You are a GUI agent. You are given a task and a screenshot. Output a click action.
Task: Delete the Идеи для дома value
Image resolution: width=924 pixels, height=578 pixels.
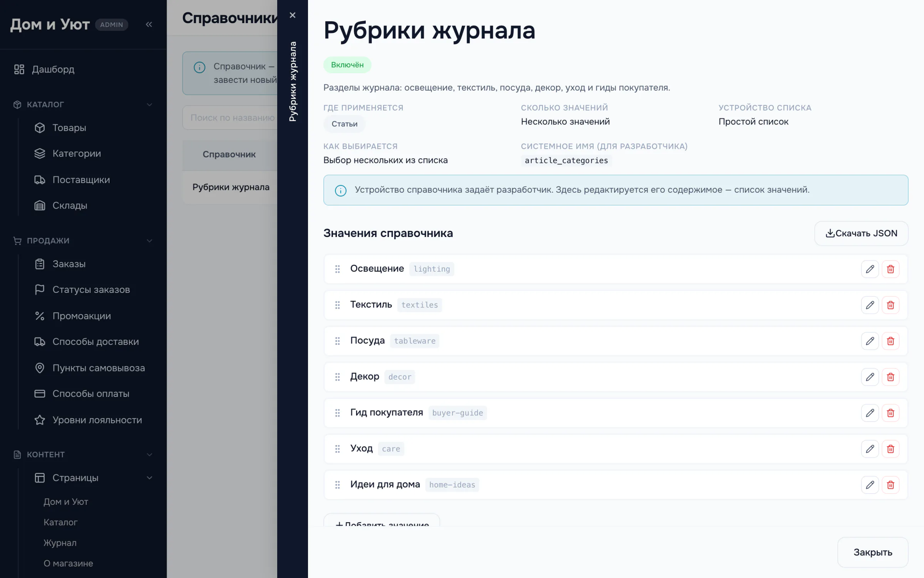click(x=891, y=485)
